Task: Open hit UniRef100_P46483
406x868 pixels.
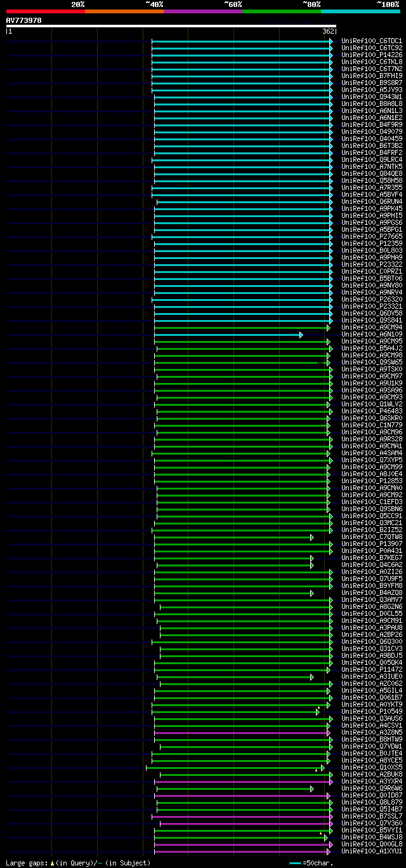Action: (372, 411)
